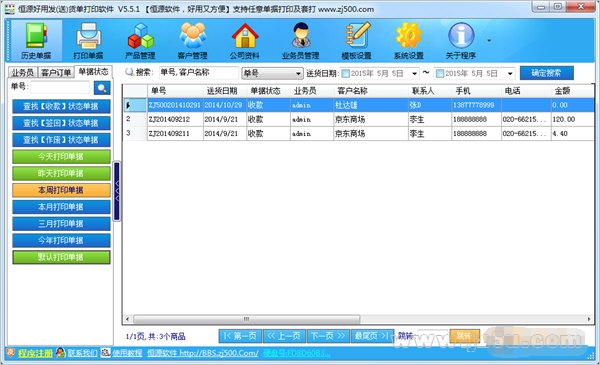Go to 最尾页 last page

point(372,336)
